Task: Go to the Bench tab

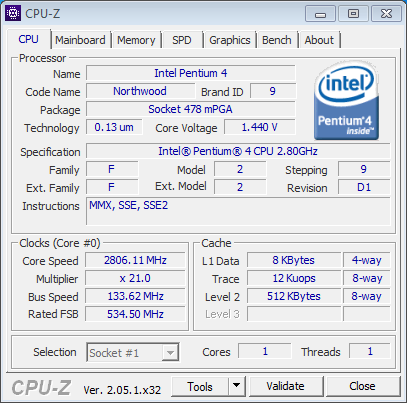Action: (x=277, y=40)
